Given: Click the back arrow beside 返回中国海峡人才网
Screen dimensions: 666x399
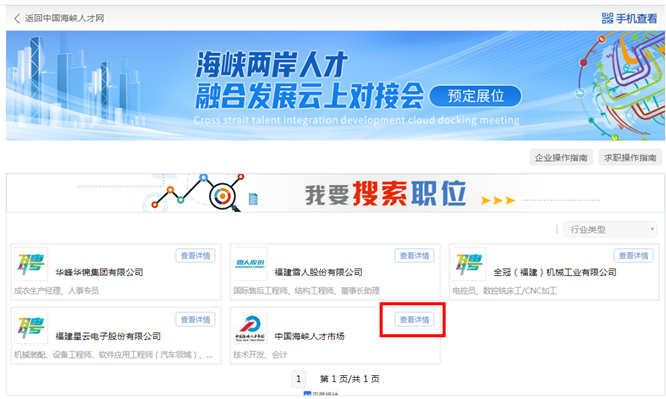Looking at the screenshot, I should pyautogui.click(x=17, y=18).
